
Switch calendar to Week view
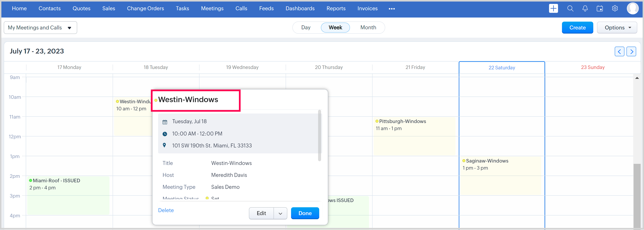tap(335, 28)
